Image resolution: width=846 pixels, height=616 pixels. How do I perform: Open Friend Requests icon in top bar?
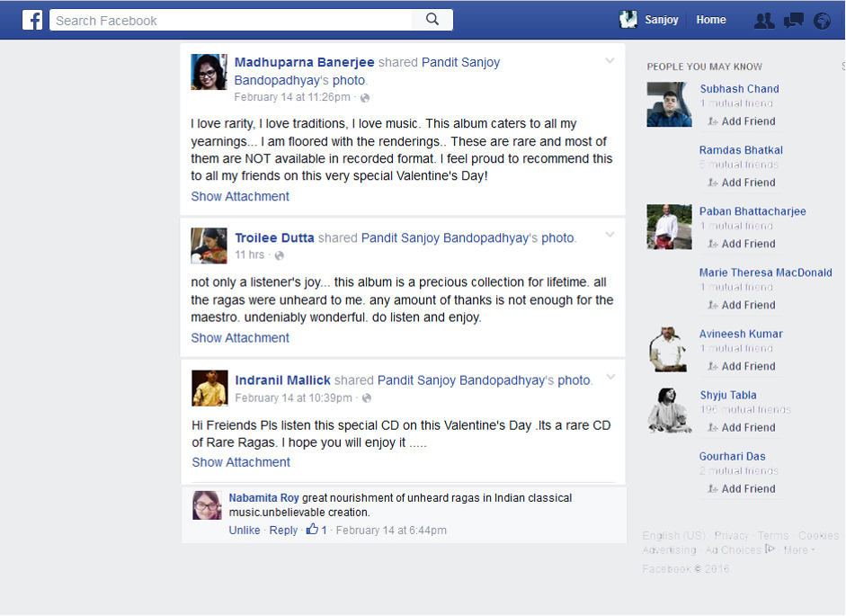[764, 21]
